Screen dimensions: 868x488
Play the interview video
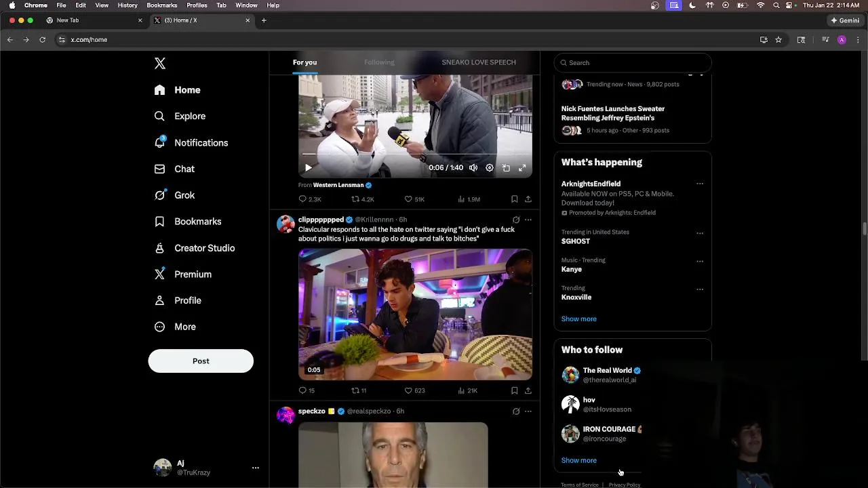coord(308,168)
